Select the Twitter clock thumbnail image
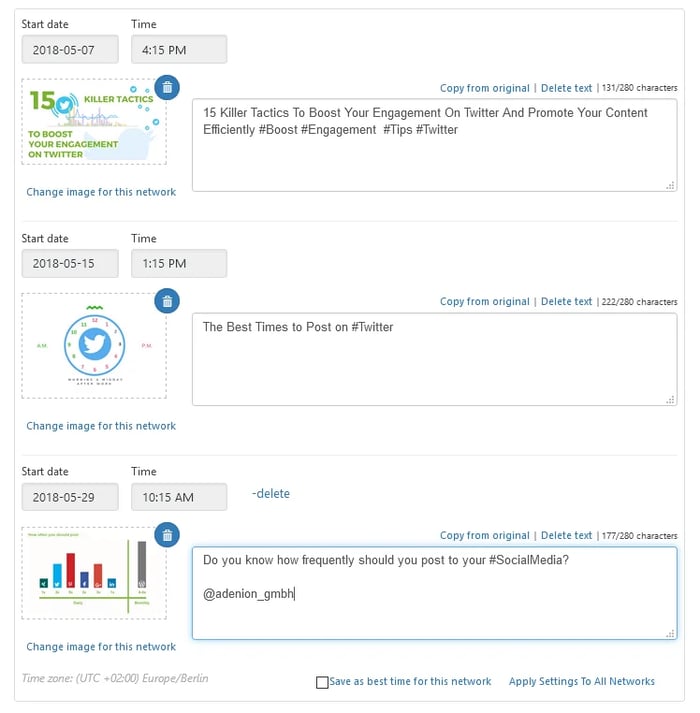This screenshot has width=700, height=713. (x=94, y=346)
